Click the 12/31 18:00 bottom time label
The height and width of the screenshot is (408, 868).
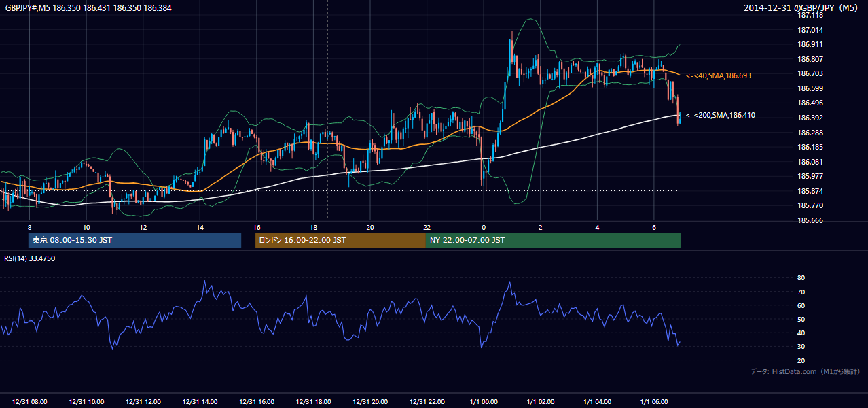click(313, 402)
